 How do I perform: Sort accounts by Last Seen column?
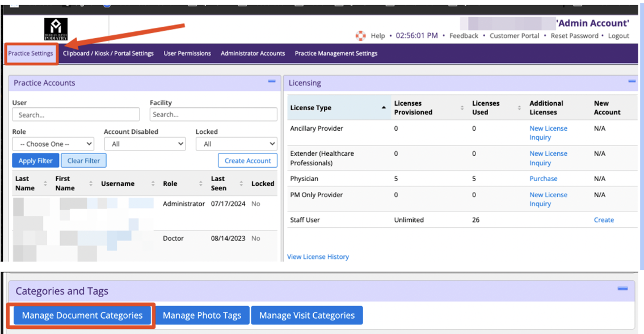241,183
